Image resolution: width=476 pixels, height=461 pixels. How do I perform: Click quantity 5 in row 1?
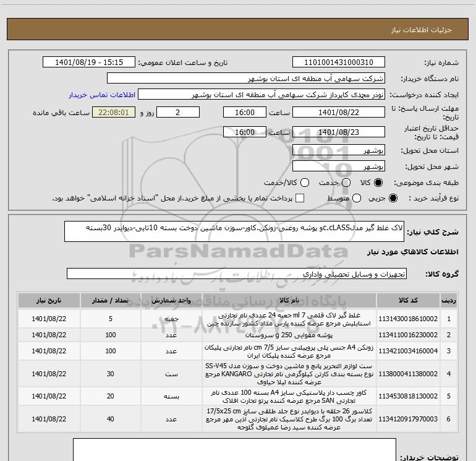click(111, 319)
